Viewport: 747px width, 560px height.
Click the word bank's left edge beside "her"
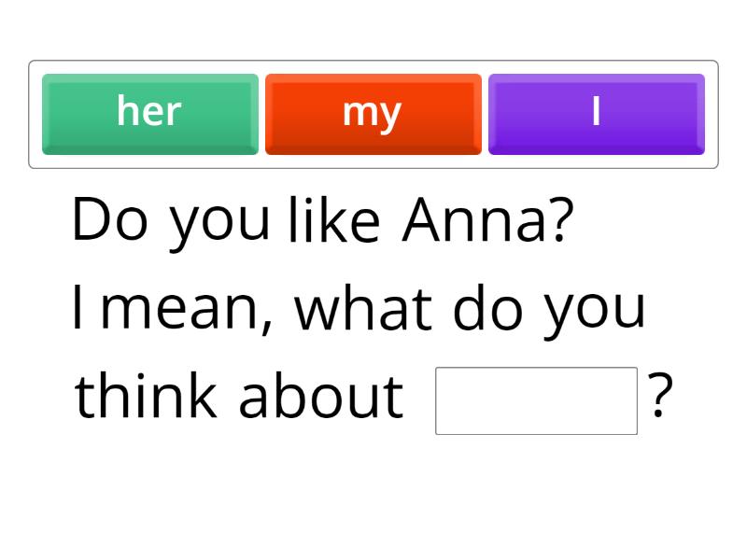pos(35,114)
